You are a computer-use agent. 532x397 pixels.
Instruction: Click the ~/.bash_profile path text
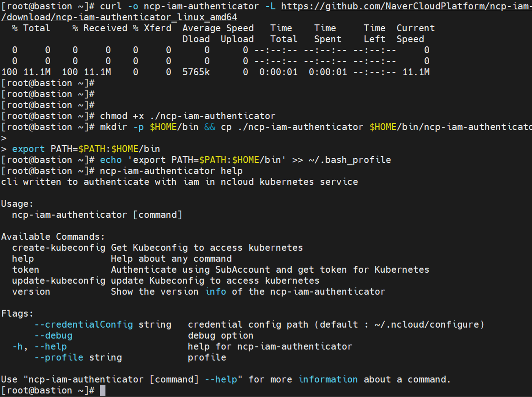click(350, 160)
